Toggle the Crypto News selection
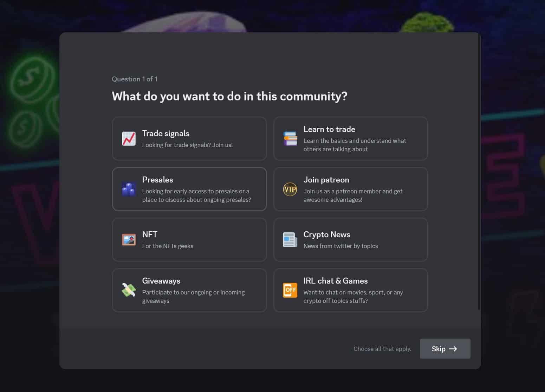The width and height of the screenshot is (545, 392). [x=350, y=240]
